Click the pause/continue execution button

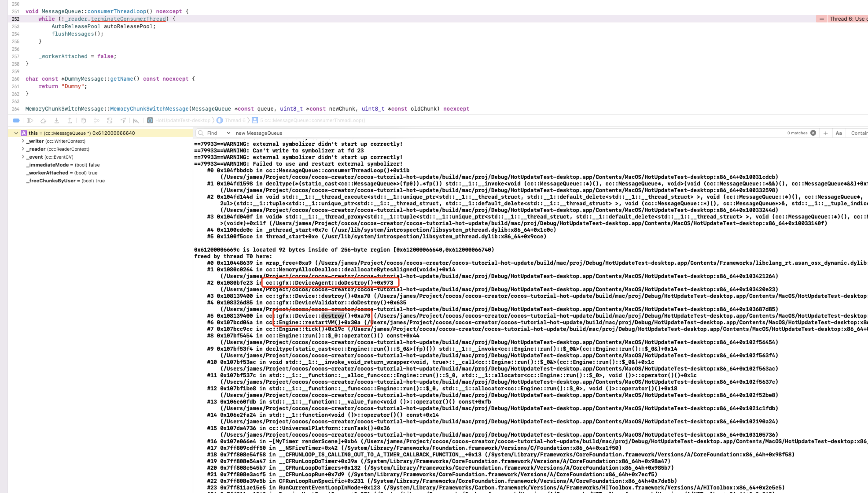coord(30,120)
